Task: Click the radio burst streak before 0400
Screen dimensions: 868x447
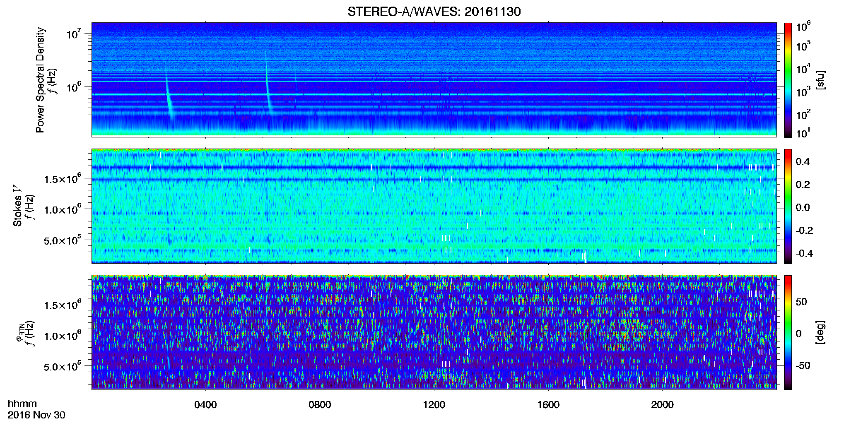Action: [169, 96]
